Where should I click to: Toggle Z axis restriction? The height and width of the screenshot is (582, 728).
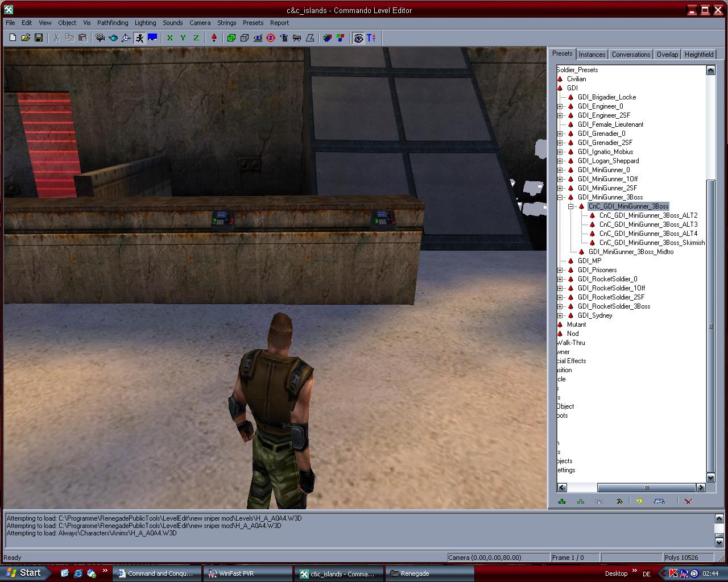pyautogui.click(x=196, y=38)
